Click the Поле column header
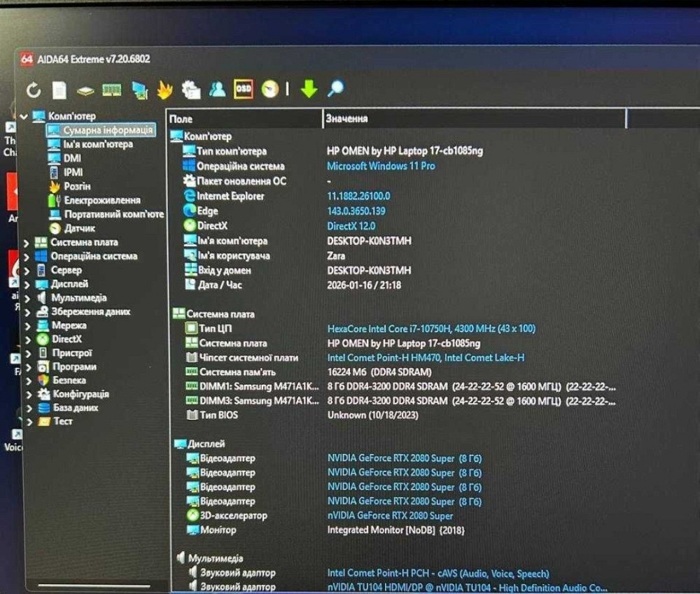The height and width of the screenshot is (594, 700). click(x=181, y=119)
